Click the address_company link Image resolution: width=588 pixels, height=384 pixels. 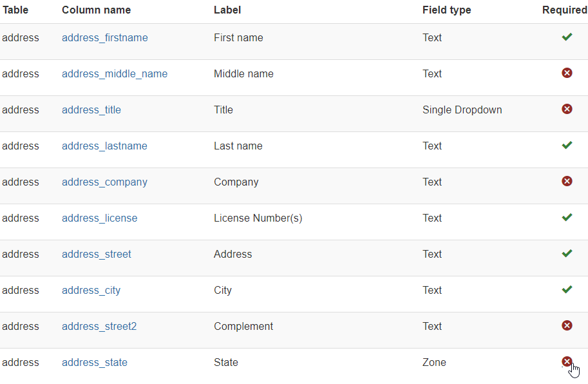click(104, 182)
